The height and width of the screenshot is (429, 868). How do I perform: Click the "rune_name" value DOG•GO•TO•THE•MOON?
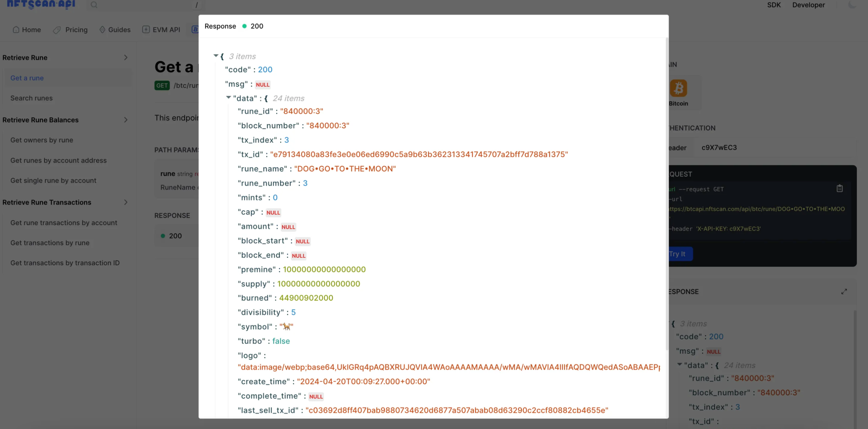coord(345,169)
